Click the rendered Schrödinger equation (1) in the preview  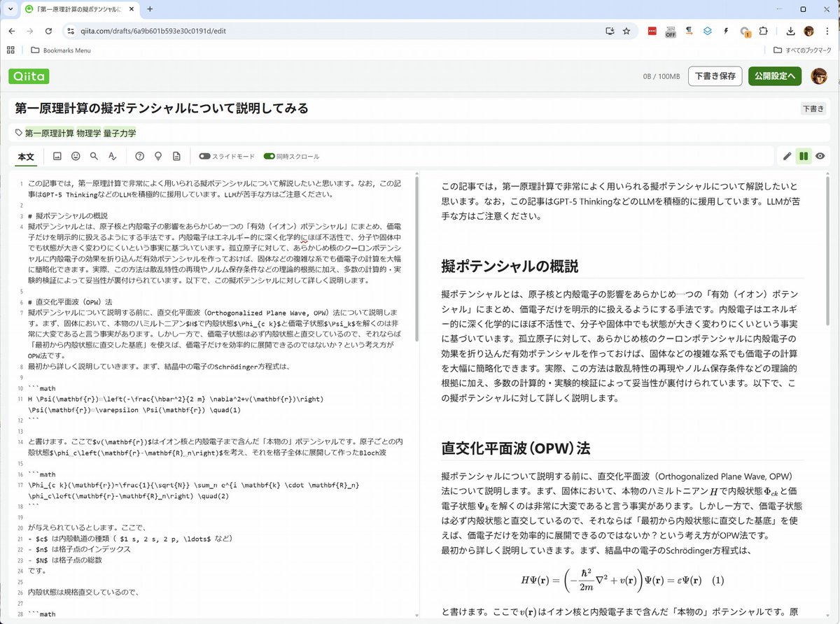622,580
